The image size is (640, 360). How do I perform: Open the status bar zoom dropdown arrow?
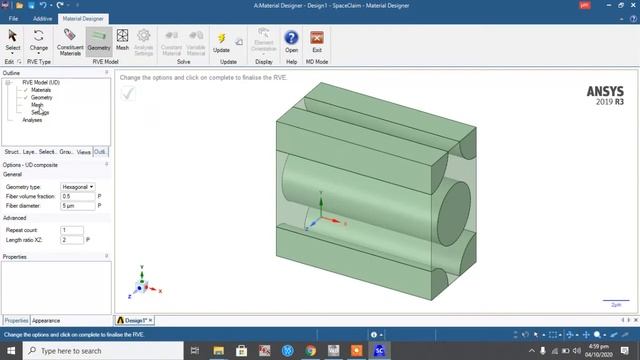[x=604, y=335]
